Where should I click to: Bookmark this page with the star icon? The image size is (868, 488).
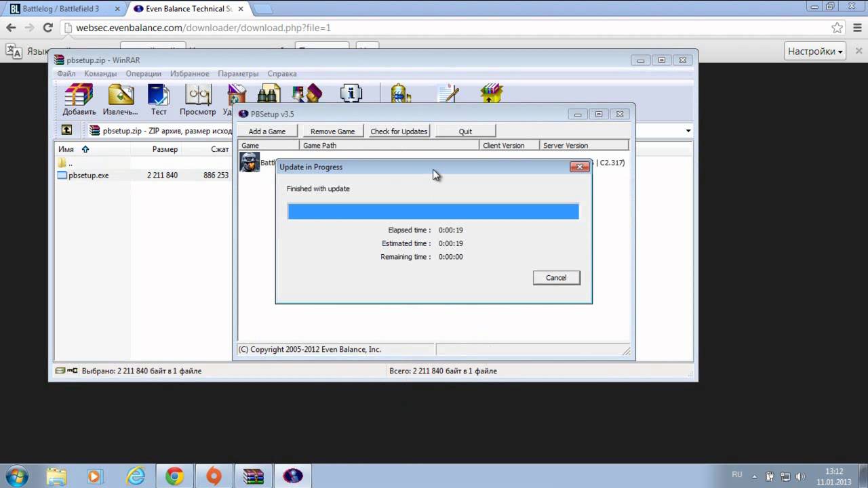(837, 28)
